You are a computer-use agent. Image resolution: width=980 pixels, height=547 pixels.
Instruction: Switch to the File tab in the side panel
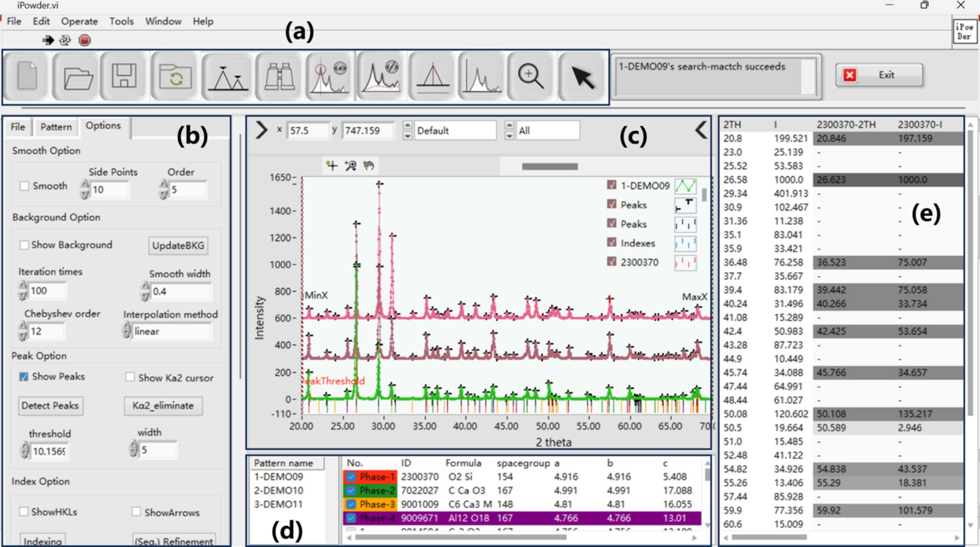(x=18, y=127)
